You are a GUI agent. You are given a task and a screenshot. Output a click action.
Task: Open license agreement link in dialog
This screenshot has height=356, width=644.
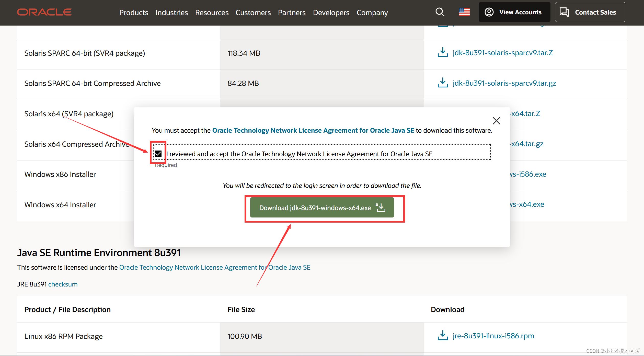tap(313, 130)
